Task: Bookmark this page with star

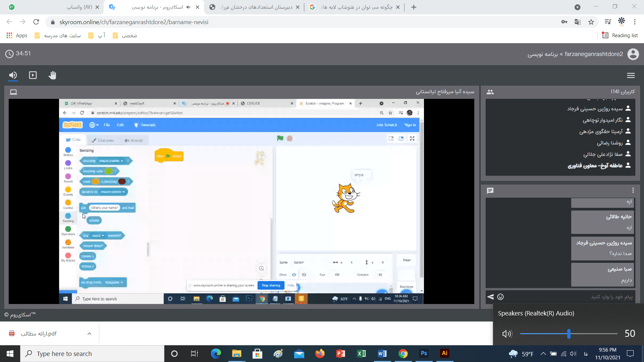Action: click(x=591, y=22)
